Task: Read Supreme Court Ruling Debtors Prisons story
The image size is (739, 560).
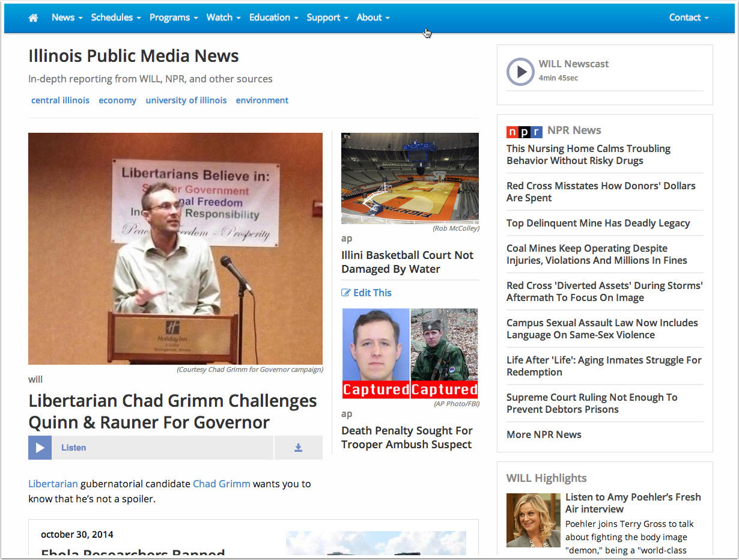Action: 592,403
